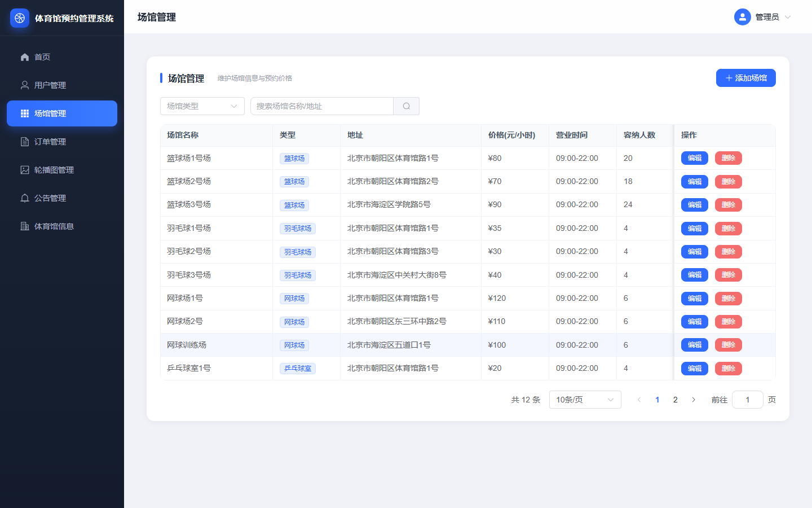
Task: Delete the 网球场1号 row
Action: pos(729,299)
